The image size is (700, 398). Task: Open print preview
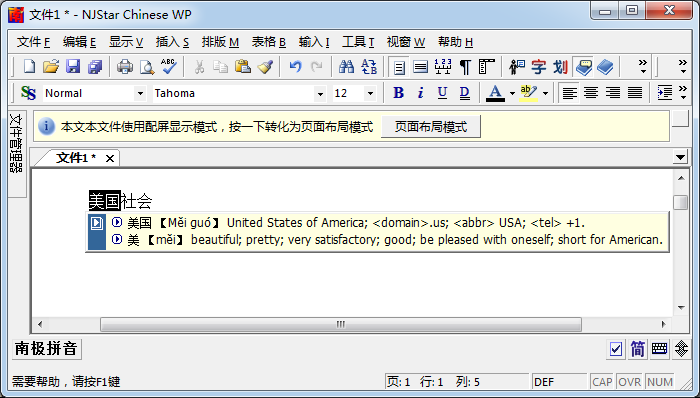pos(147,67)
